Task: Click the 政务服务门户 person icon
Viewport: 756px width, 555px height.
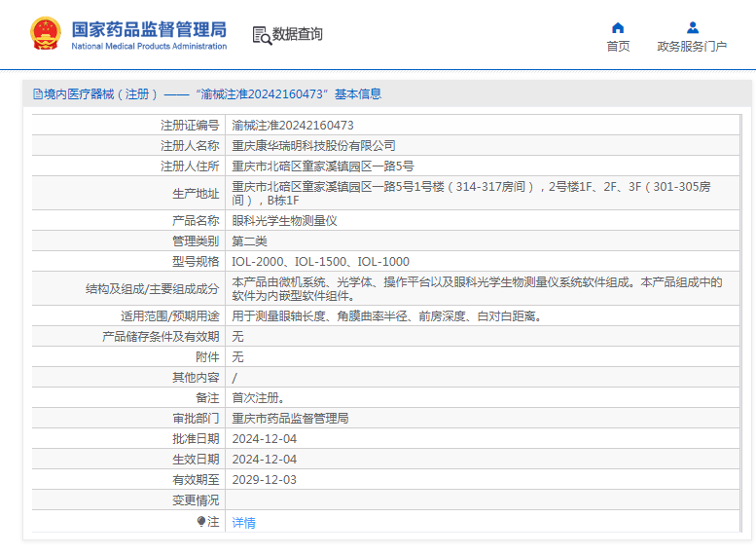Action: click(x=693, y=27)
